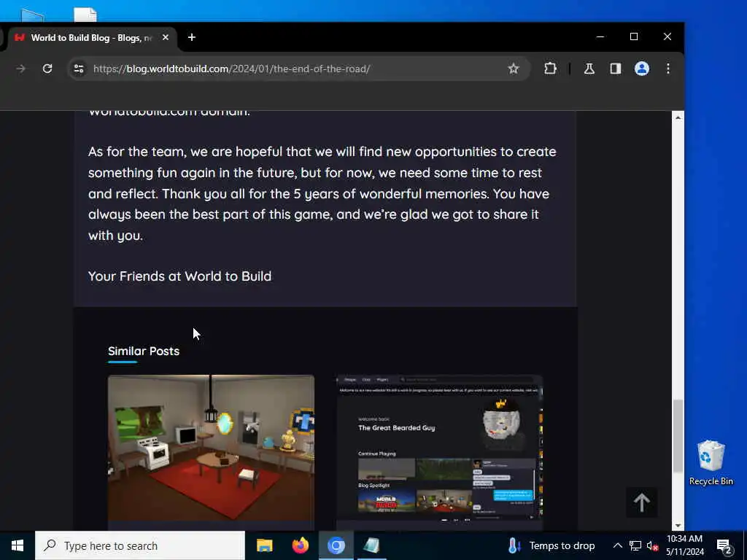The height and width of the screenshot is (560, 747).
Task: Open a new tab with plus button
Action: [192, 37]
